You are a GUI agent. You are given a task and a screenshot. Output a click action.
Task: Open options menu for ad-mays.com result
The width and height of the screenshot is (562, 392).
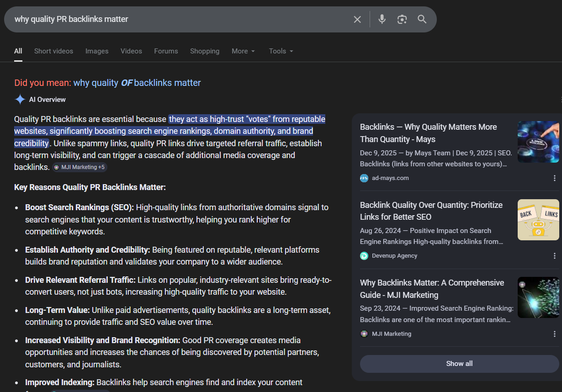pyautogui.click(x=555, y=178)
